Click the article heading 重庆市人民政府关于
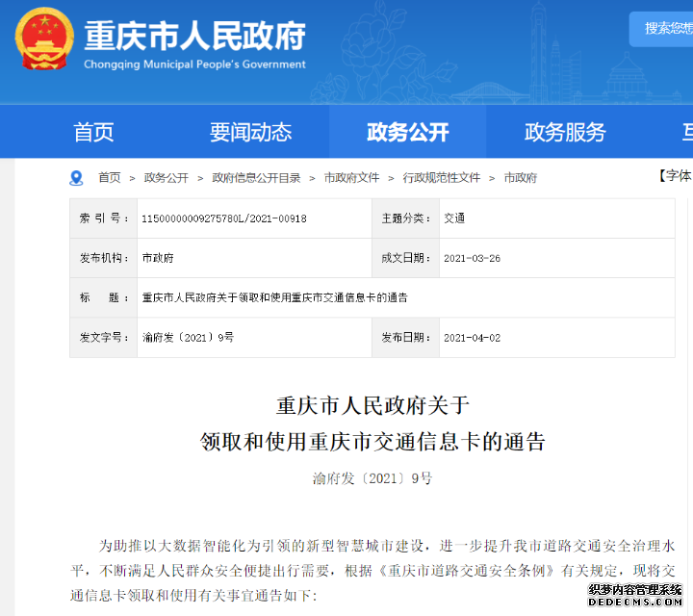The image size is (693, 616). click(372, 405)
